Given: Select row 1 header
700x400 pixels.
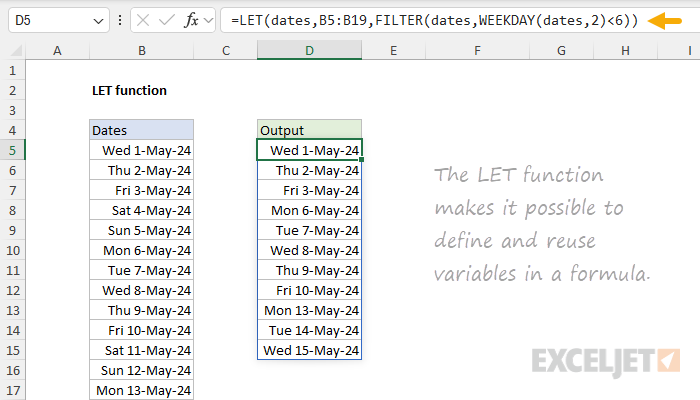Looking at the screenshot, I should 12,70.
